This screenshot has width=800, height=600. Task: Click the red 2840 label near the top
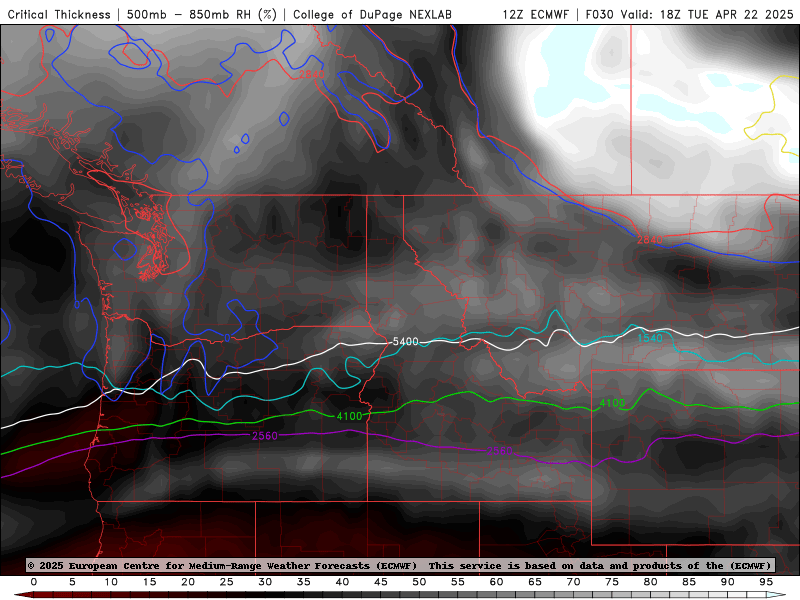tap(311, 74)
